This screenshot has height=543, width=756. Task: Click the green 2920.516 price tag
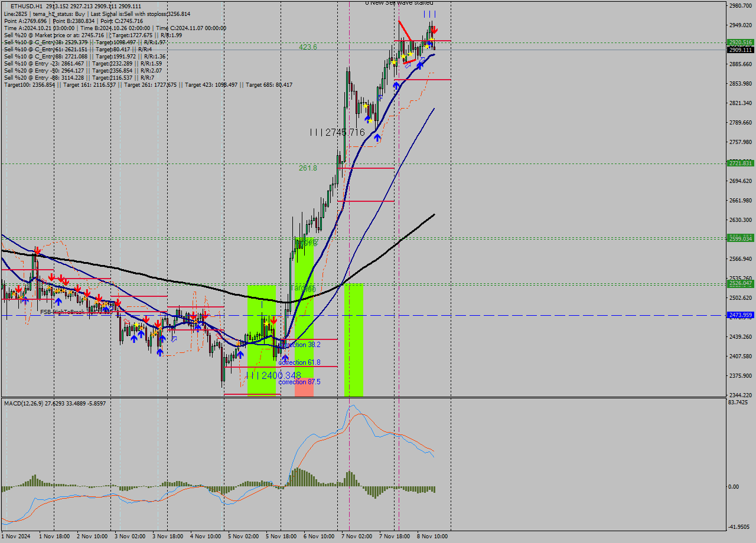[x=741, y=42]
